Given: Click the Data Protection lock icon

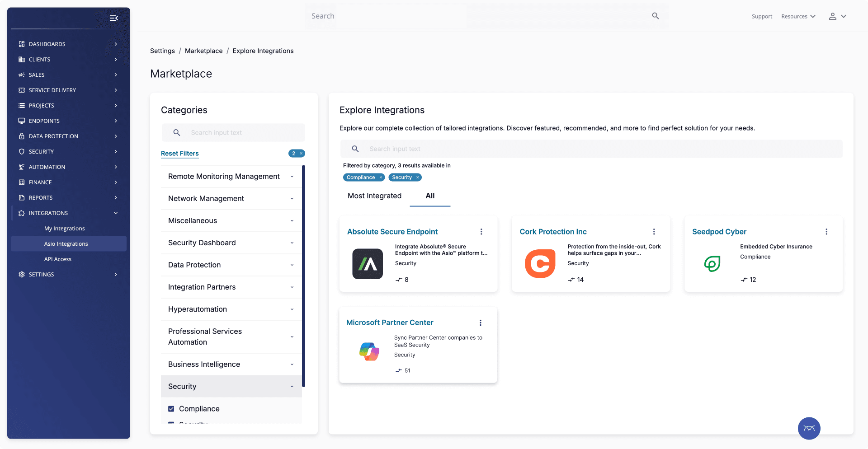Looking at the screenshot, I should 22,136.
